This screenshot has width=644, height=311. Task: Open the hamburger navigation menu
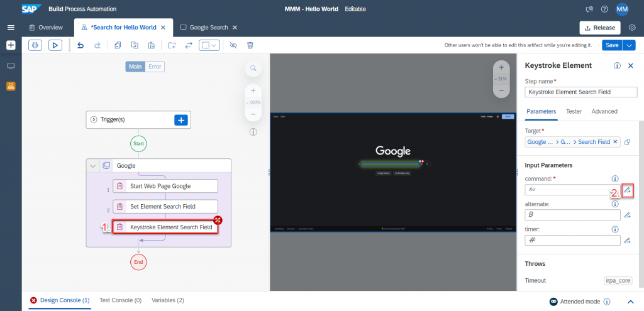11,28
